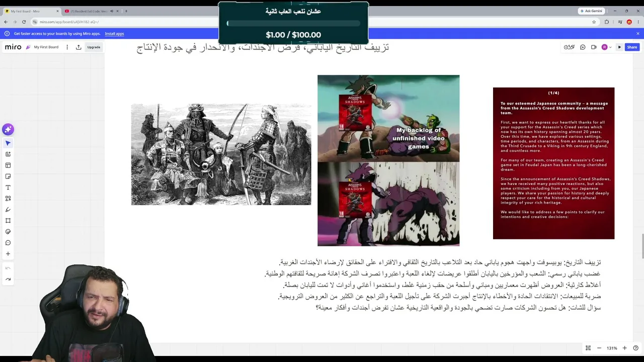Open the 131% zoom level menu
644x362 pixels.
612,348
